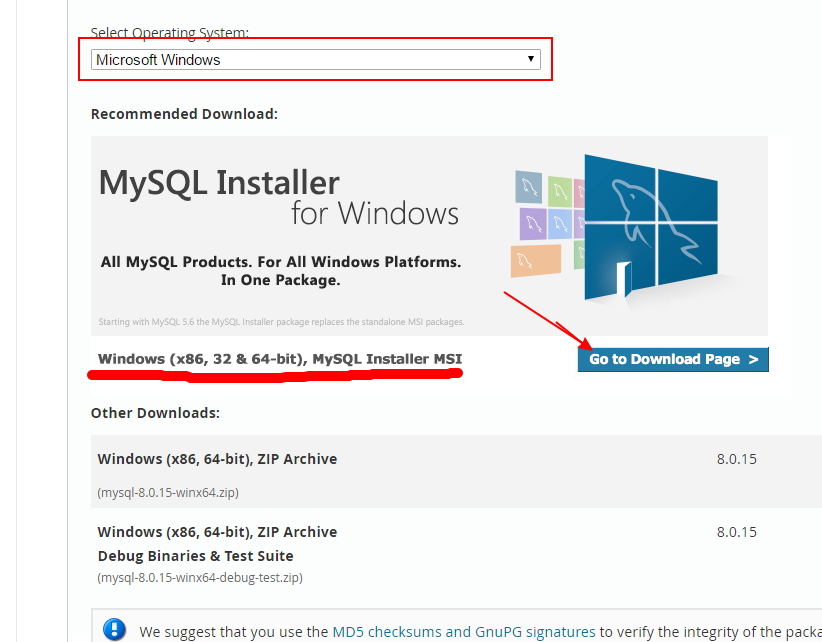Click the 'Debug Binaries & Test Suite' text
Screen dimensions: 822x642
point(196,556)
